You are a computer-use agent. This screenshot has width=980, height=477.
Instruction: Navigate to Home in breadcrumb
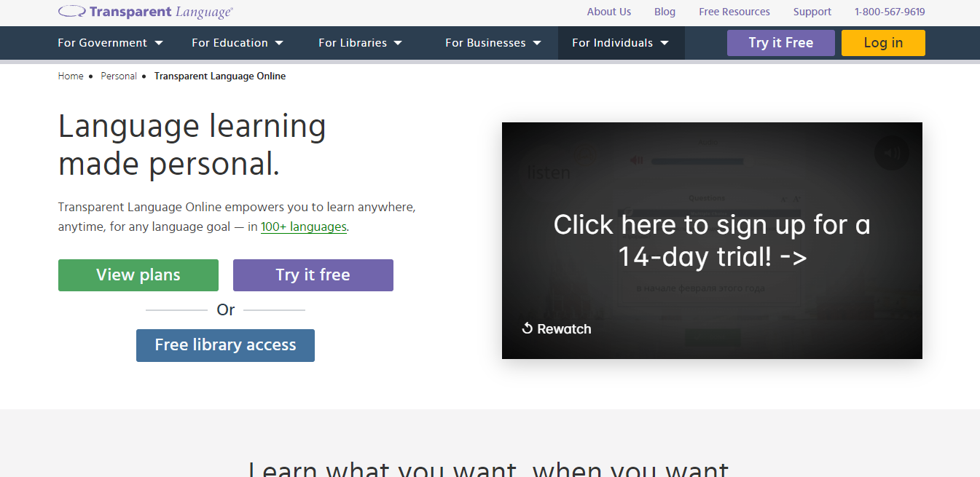click(x=71, y=76)
